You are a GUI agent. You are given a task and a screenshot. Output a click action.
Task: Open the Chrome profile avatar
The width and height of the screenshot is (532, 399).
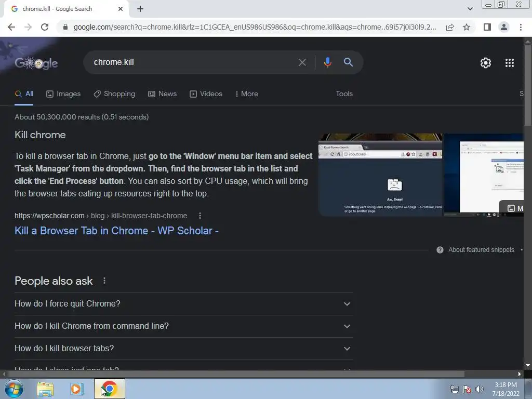(504, 27)
